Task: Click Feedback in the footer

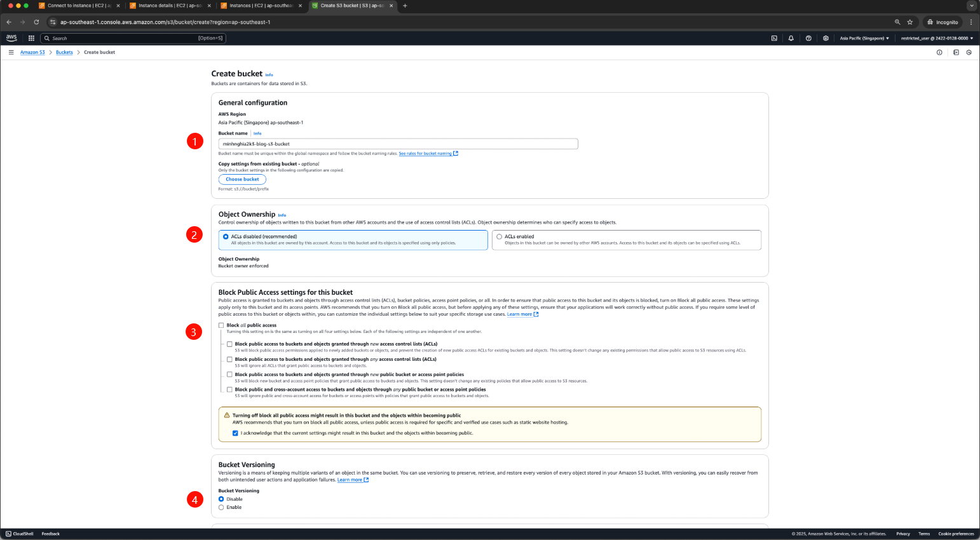Action: (51, 534)
